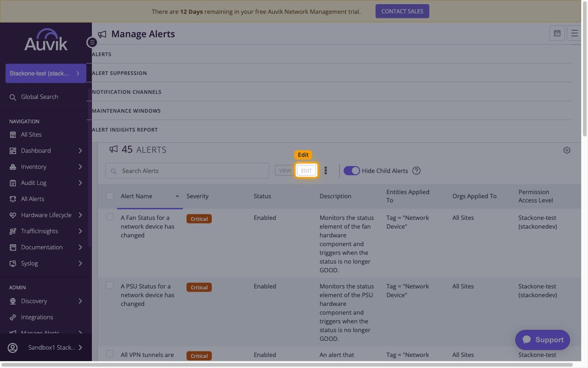This screenshot has width=588, height=368.
Task: Sort by the Severity column header
Action: click(x=198, y=196)
